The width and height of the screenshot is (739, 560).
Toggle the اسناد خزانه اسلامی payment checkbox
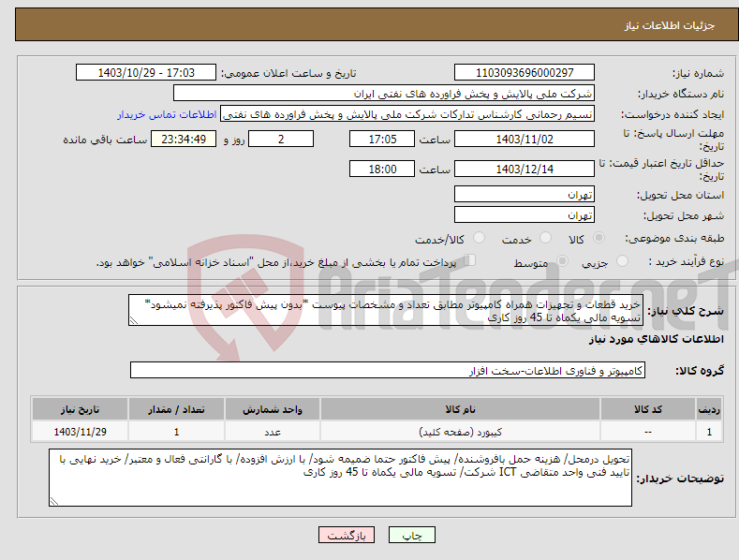point(470,260)
